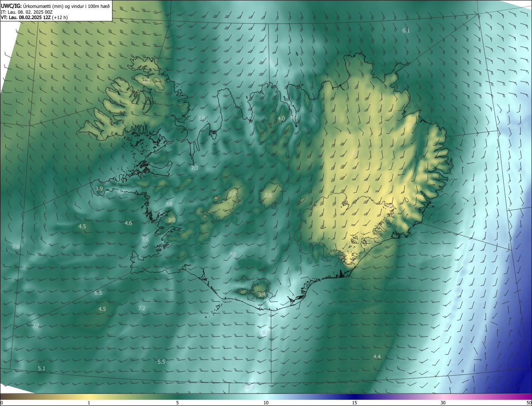Viewport: 532px width, 406px height.
Task: Click the 5.1 value label on the map
Action: pyautogui.click(x=42, y=368)
